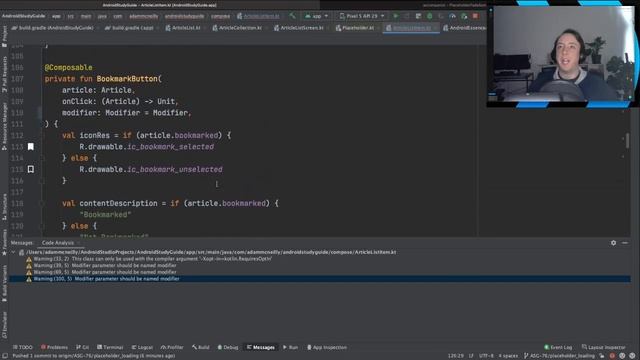Open the Pull Requests side tab
The image size is (640, 360).
(x=4, y=74)
